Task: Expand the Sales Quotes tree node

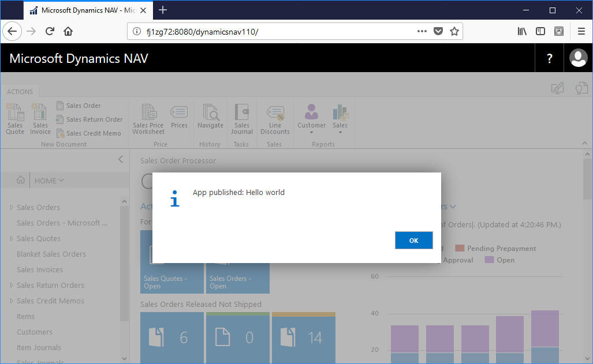Action: [12, 238]
